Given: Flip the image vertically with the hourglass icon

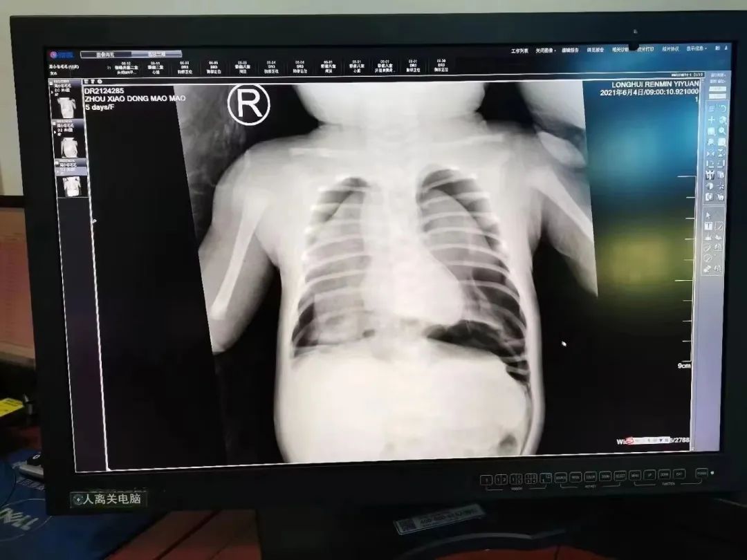Looking at the screenshot, I should point(722,153).
